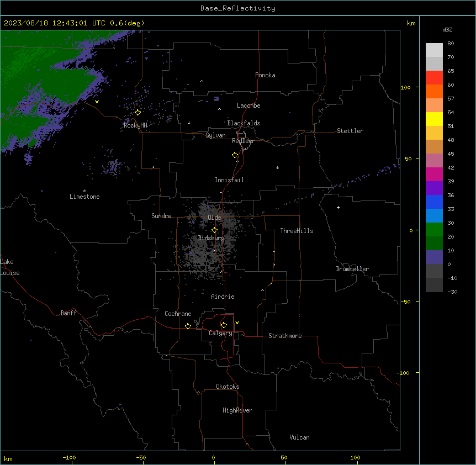Click the 50 tick on the bottom axis
Viewport: 476px width, 465px height.
pyautogui.click(x=284, y=458)
